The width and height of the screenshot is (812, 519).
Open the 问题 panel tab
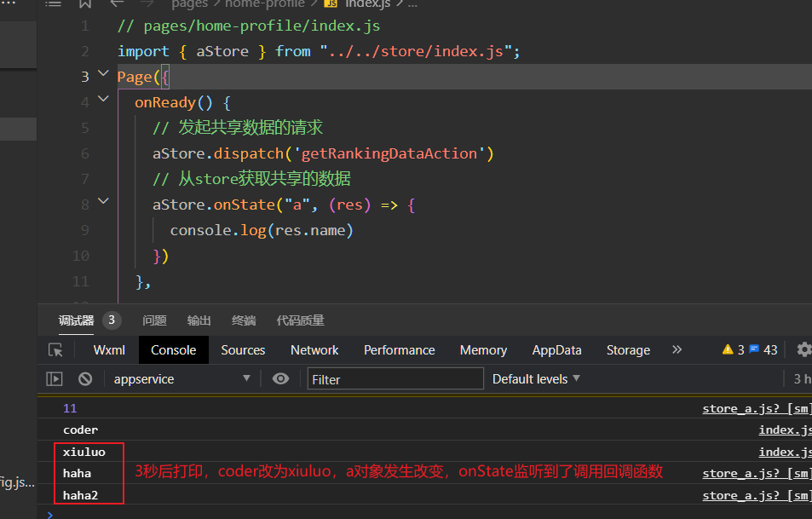tap(155, 320)
